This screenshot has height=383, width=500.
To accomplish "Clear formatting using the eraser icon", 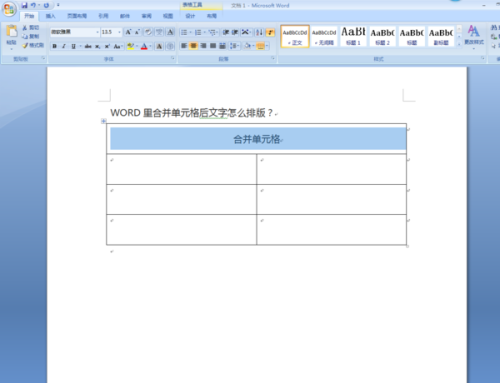I will click(x=148, y=32).
